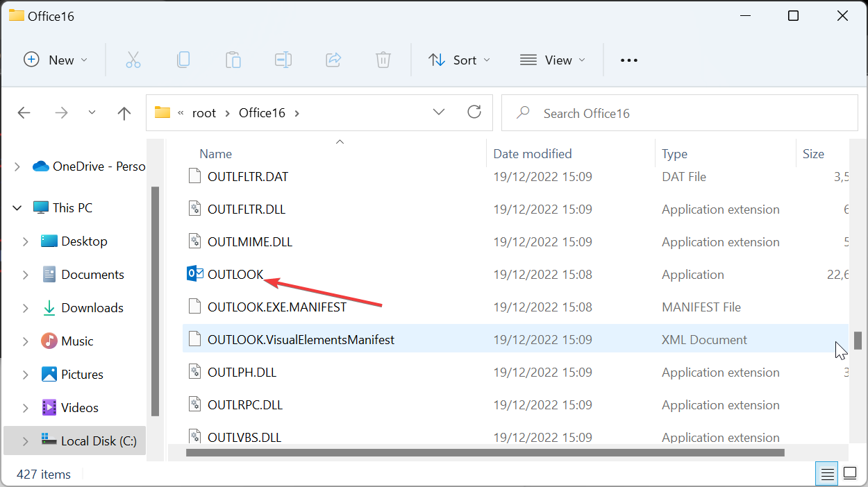Expand the Documents tree node
Viewport: 868px width, 487px height.
click(26, 275)
